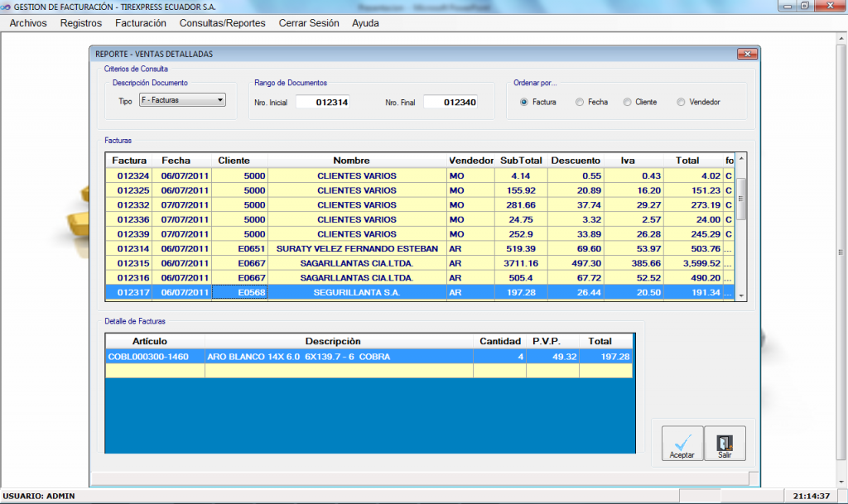This screenshot has height=504, width=848.
Task: Select the Factura sort radio button
Action: (524, 103)
